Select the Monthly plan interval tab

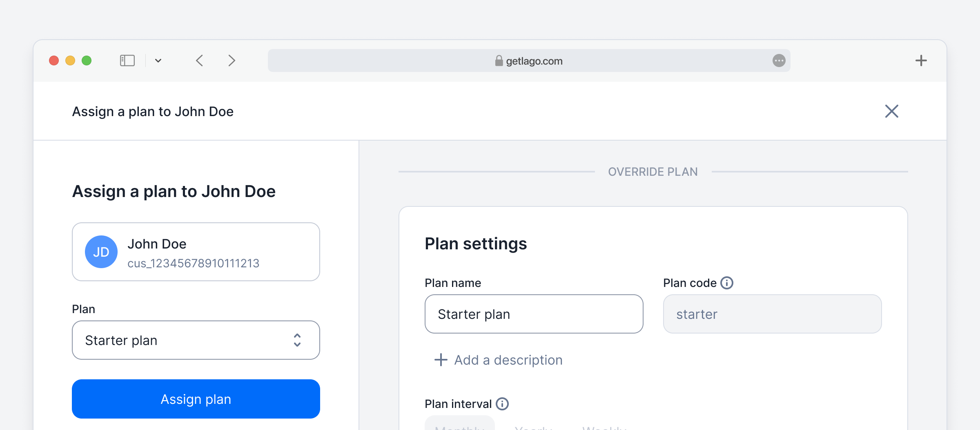(460, 425)
